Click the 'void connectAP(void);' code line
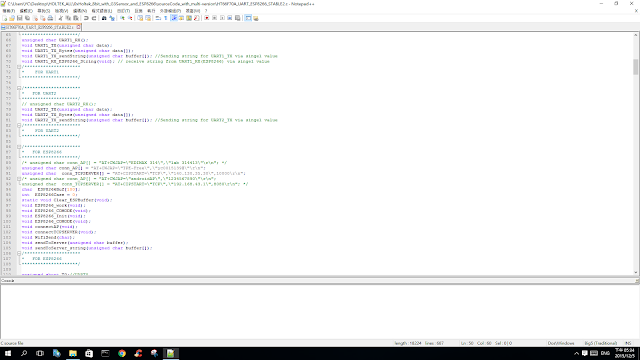This screenshot has height=360, width=640. pos(49,227)
